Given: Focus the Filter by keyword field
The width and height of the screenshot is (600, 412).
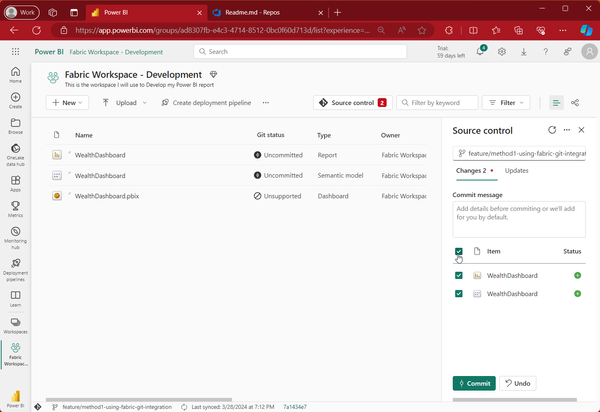Looking at the screenshot, I should point(437,103).
